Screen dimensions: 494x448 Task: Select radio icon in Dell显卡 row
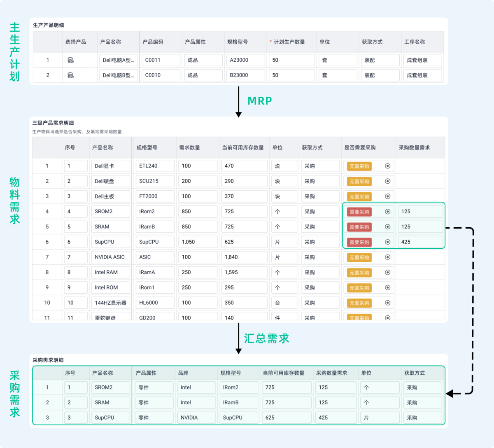coord(387,166)
